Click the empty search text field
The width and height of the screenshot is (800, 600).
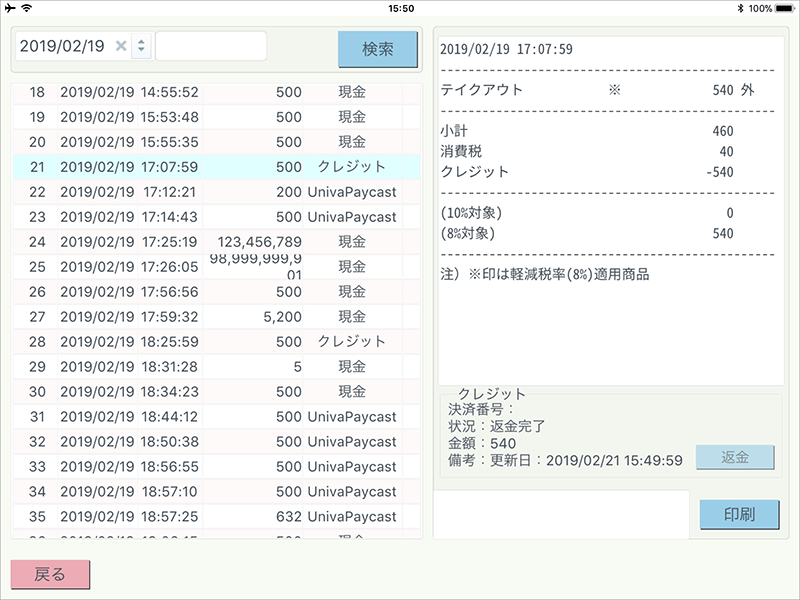211,46
